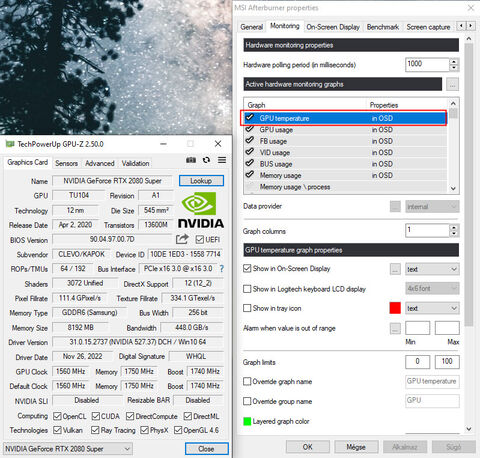Open the GPU selector dropdown in GPU-Z

68,449
